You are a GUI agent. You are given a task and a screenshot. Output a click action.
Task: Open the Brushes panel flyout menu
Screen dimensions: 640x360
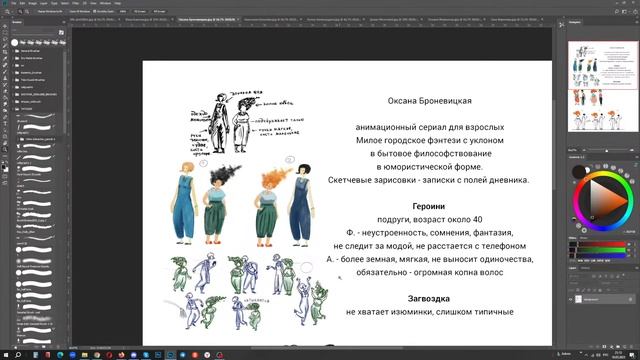point(64,22)
